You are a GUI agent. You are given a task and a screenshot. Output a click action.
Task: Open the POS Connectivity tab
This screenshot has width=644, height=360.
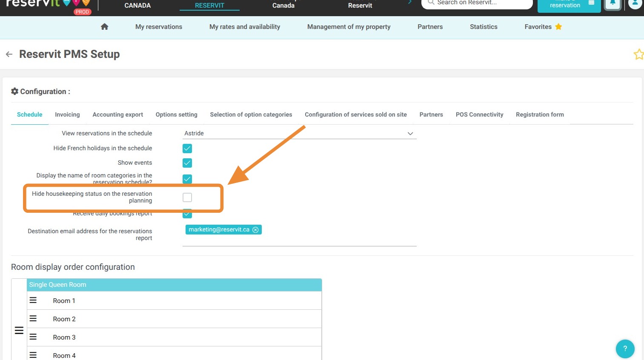click(479, 114)
